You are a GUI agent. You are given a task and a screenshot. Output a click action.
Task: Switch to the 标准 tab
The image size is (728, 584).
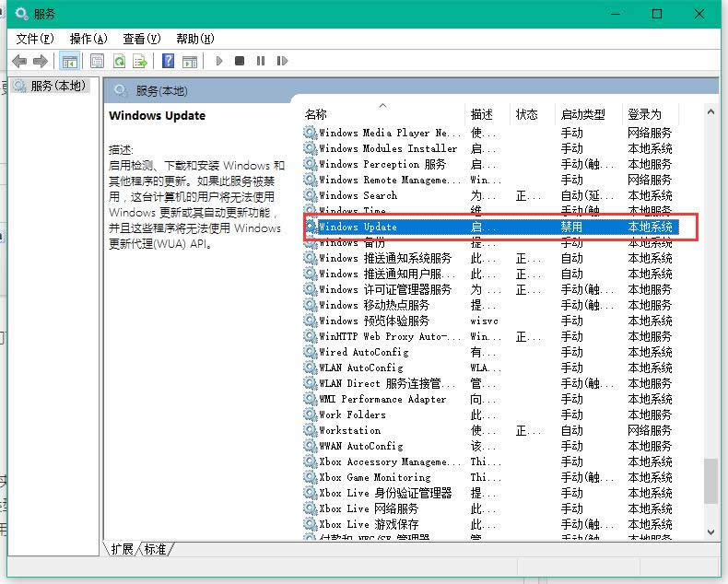pos(156,549)
